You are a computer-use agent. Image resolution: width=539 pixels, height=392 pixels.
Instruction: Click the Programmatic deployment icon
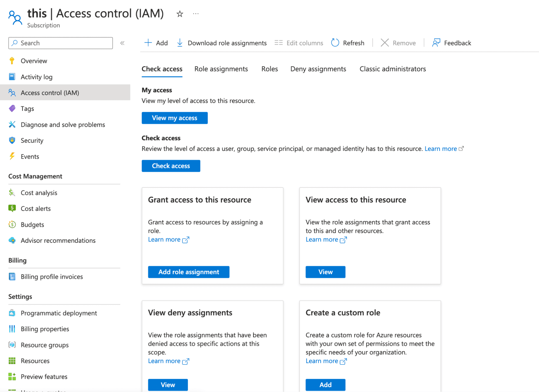point(12,313)
